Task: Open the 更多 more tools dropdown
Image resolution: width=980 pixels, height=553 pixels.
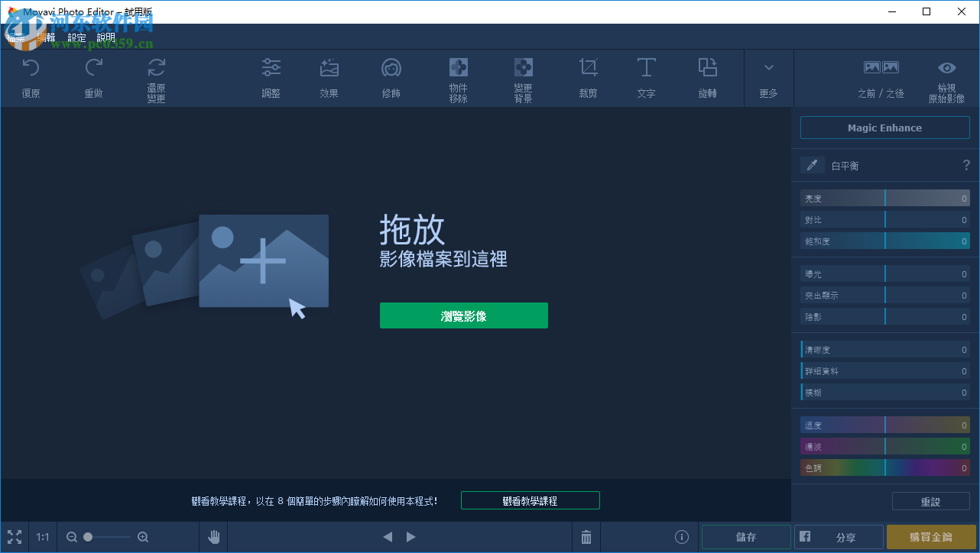Action: tap(768, 78)
